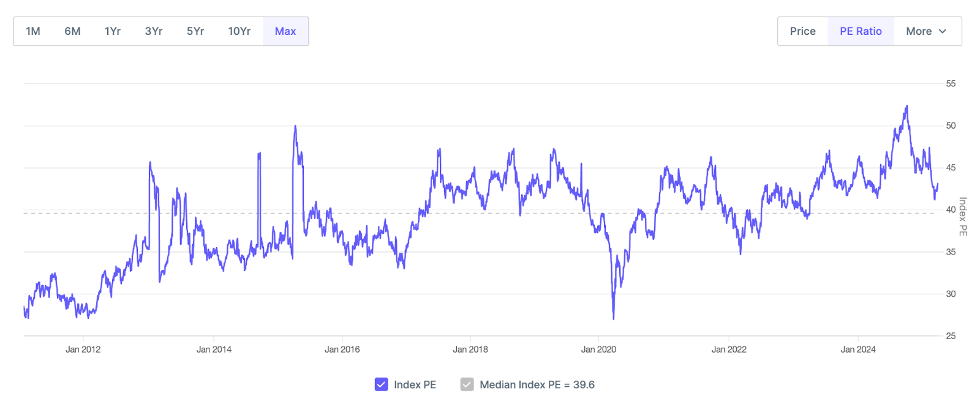Click the More dropdown chevron arrow

941,31
